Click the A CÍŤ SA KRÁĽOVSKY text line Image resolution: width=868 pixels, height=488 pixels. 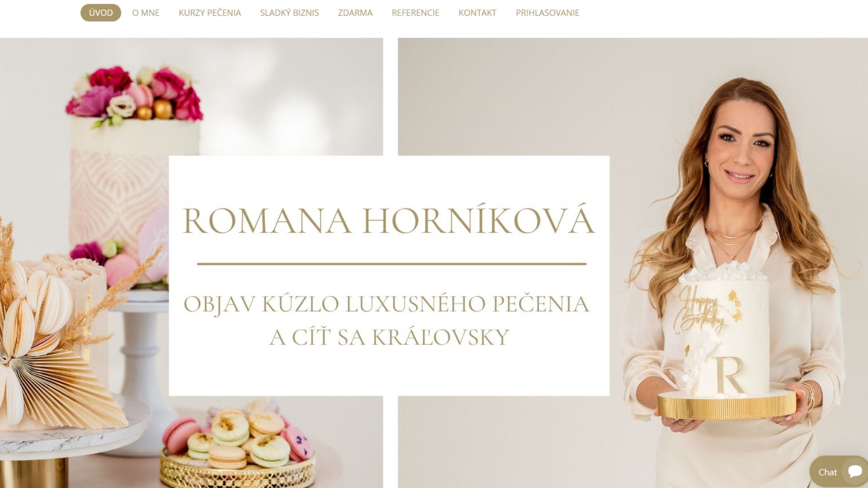(x=389, y=337)
